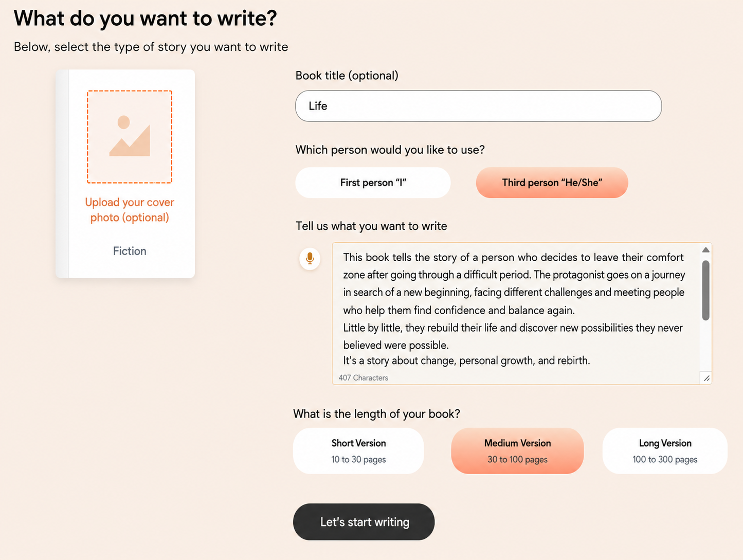Click the "Tell us what you want to write" label
743x560 pixels.
[x=371, y=226]
